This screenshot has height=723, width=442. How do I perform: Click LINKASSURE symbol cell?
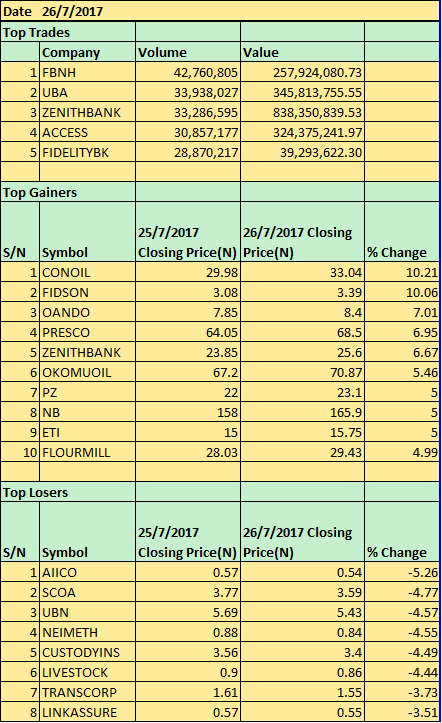tap(88, 712)
